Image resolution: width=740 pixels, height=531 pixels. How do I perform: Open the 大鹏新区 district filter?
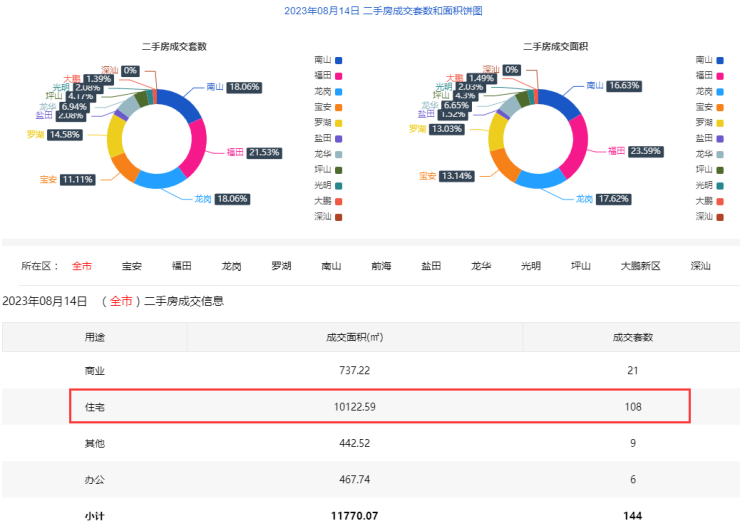[640, 266]
